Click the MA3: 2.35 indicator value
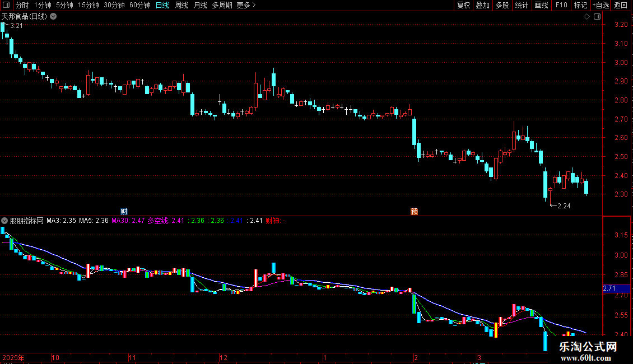Screen dimensions: 633x364 point(62,221)
